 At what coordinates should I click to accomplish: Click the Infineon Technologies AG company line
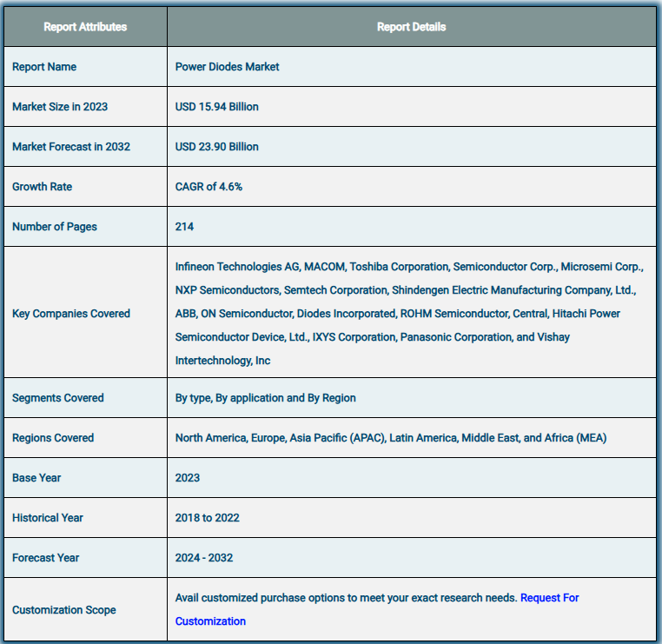409,267
